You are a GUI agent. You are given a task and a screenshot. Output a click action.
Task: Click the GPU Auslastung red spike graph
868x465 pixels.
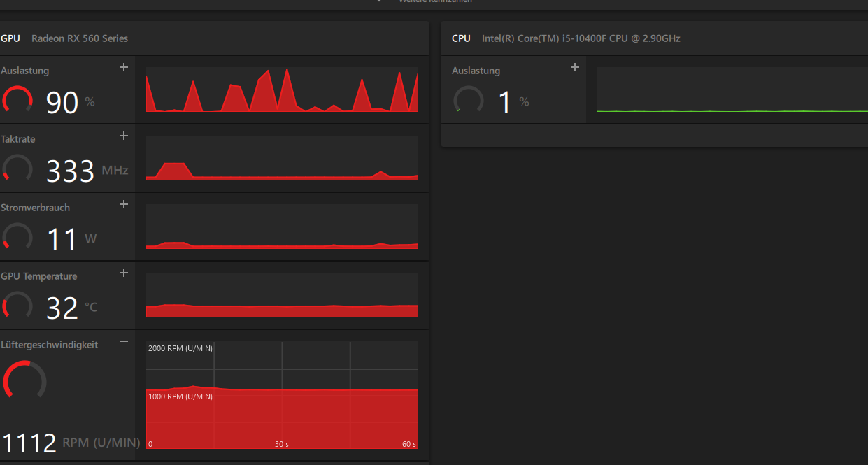click(x=282, y=90)
